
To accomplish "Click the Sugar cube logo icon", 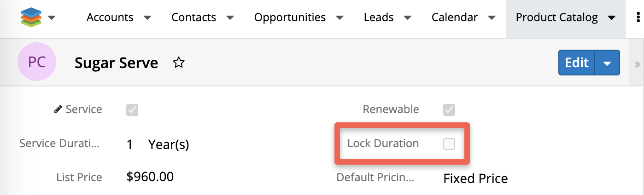I will 31,17.
